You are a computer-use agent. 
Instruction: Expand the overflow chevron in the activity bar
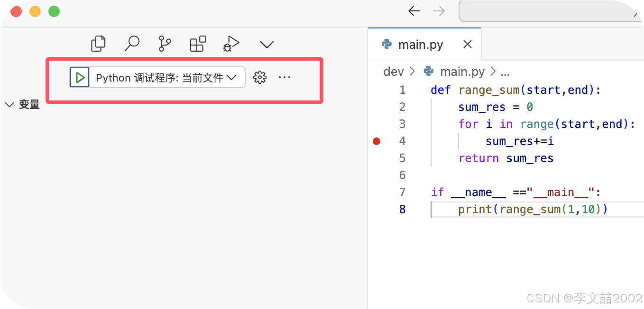[267, 44]
